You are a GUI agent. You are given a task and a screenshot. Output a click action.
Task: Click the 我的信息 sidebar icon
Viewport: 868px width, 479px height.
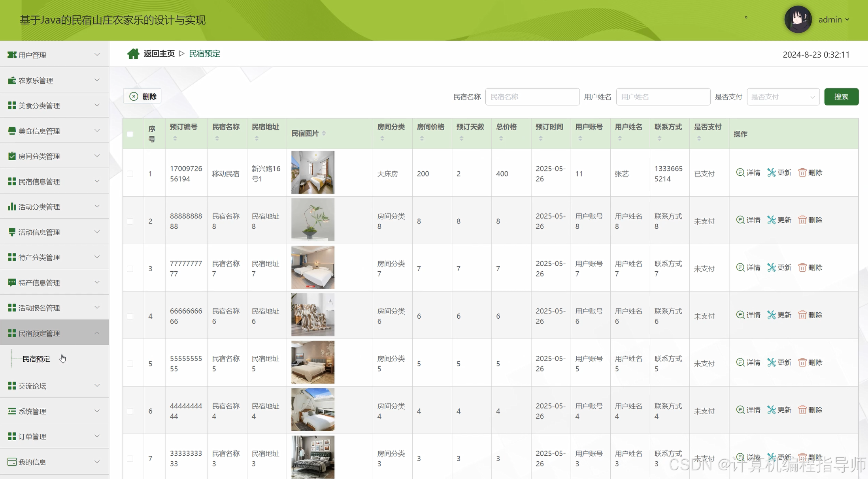(x=12, y=462)
